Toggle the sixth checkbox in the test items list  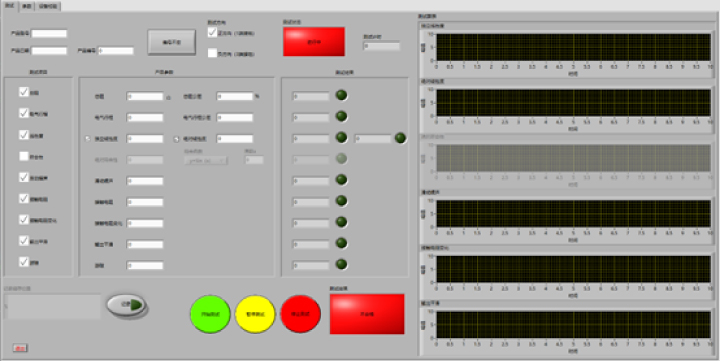click(24, 199)
